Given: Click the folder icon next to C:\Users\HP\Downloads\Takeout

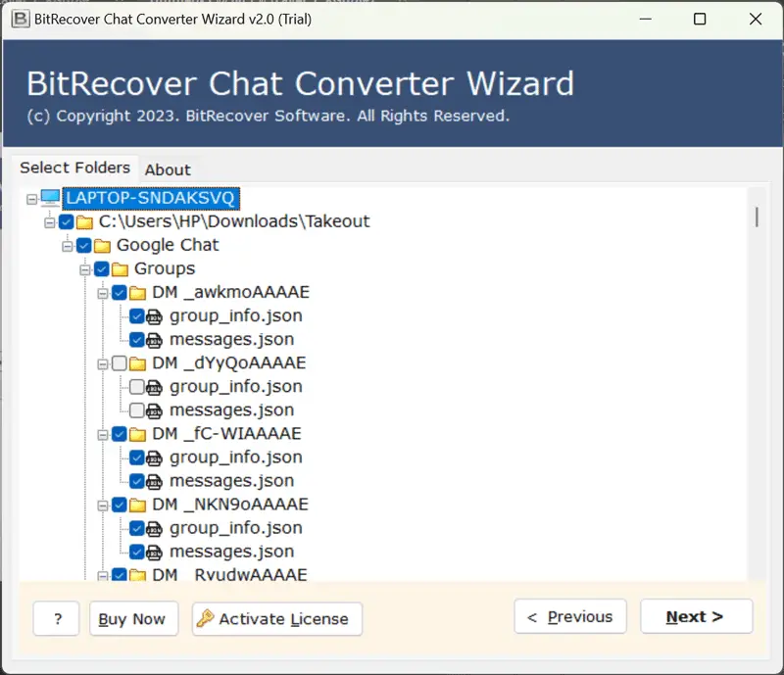Looking at the screenshot, I should tap(84, 222).
